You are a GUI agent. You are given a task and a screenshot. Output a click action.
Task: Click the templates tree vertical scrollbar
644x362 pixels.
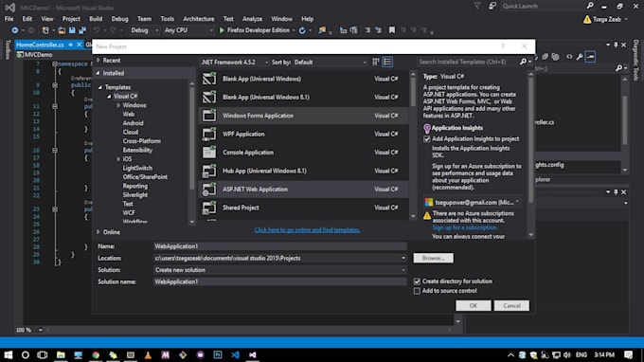coord(192,153)
